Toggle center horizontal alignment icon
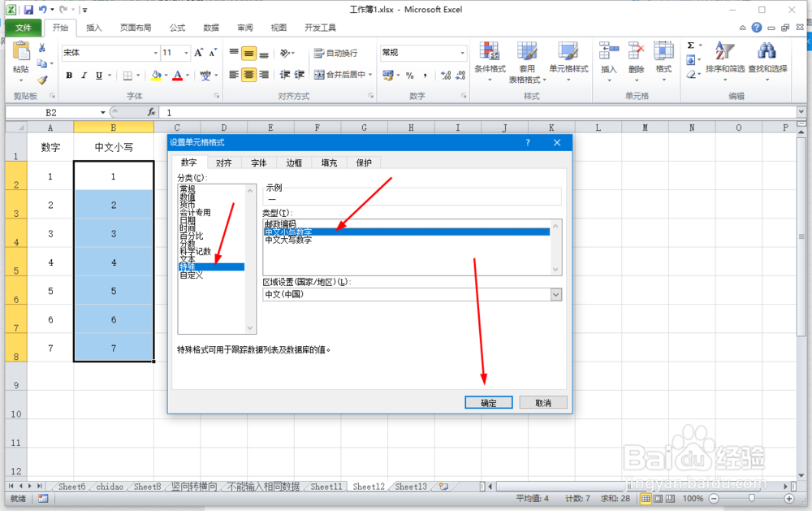 tap(249, 75)
